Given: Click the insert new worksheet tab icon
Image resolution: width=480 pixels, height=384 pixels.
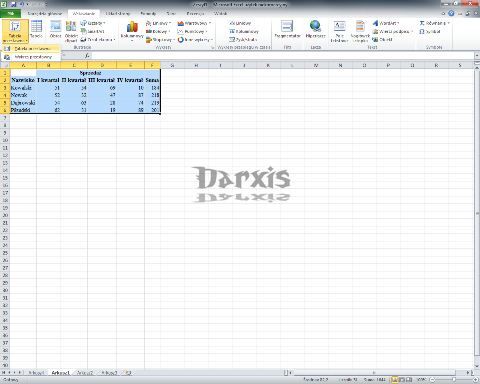Looking at the screenshot, I should point(128,373).
